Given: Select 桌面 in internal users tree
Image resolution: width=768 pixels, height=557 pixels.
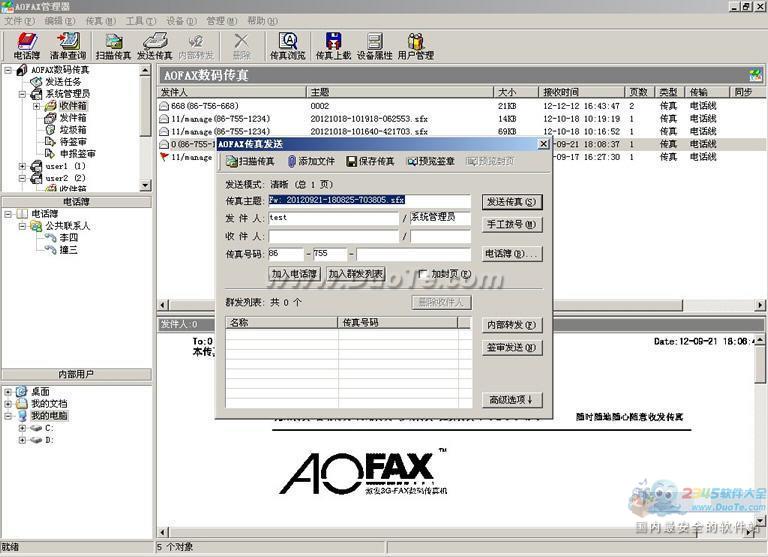Looking at the screenshot, I should click(40, 392).
